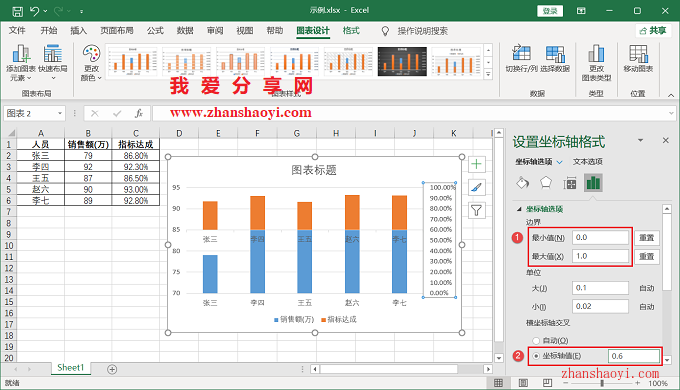Switch to Page Break Preview icon
Screen dimensions: 680x390
(547, 383)
